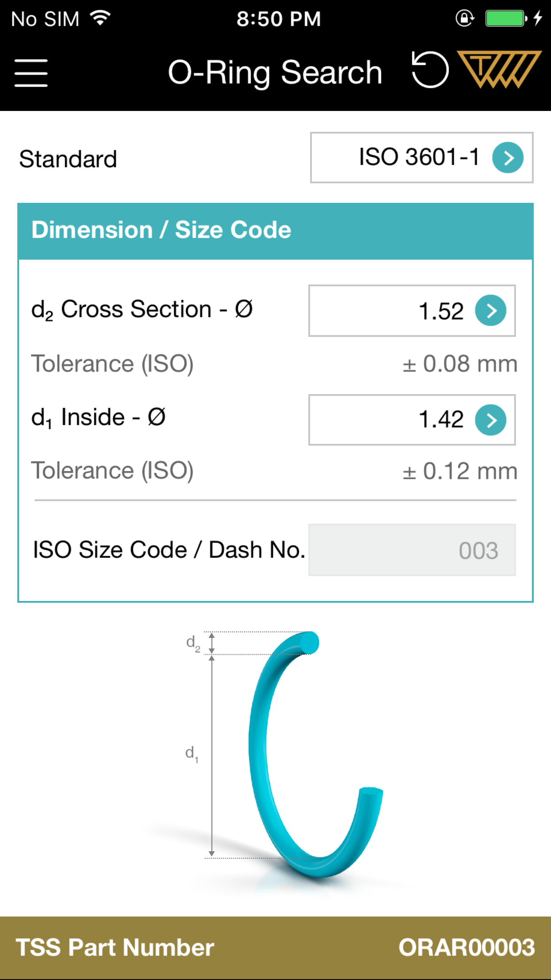Open the inside diameter picker arrow
Screen dimensions: 551x980
(x=491, y=419)
